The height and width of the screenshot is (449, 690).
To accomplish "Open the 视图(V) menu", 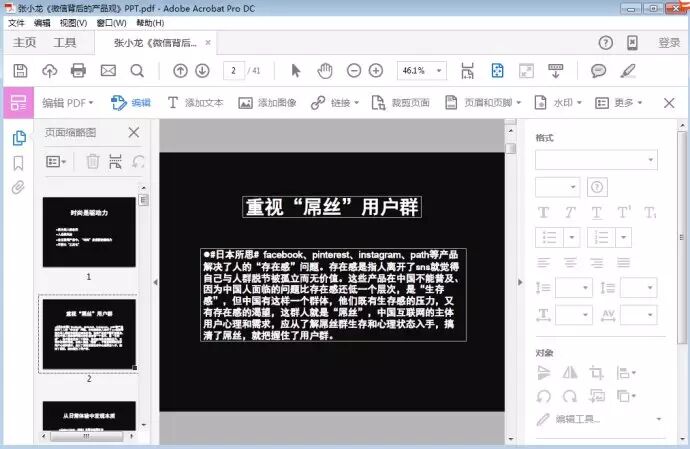I will click(x=73, y=23).
